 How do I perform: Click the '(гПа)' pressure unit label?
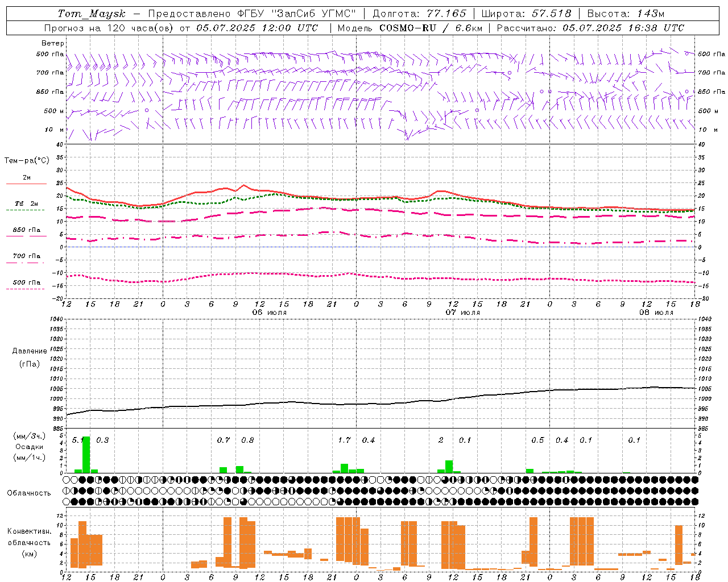(30, 364)
